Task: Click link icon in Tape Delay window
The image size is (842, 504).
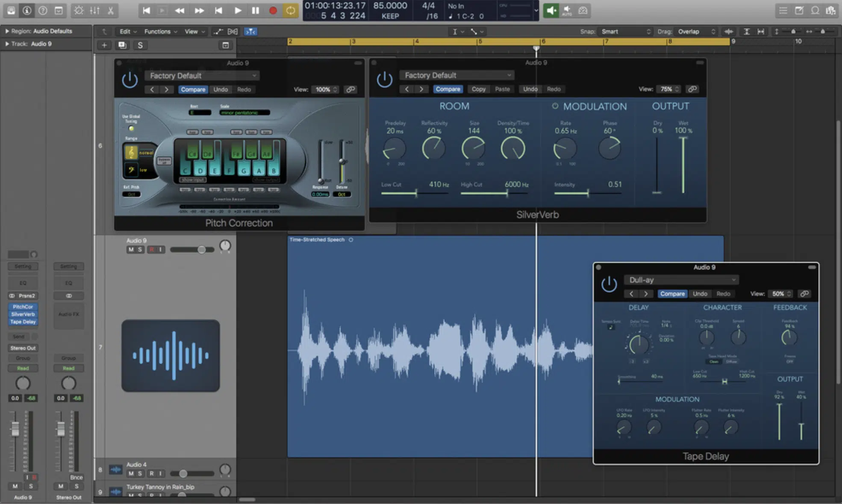Action: click(804, 293)
